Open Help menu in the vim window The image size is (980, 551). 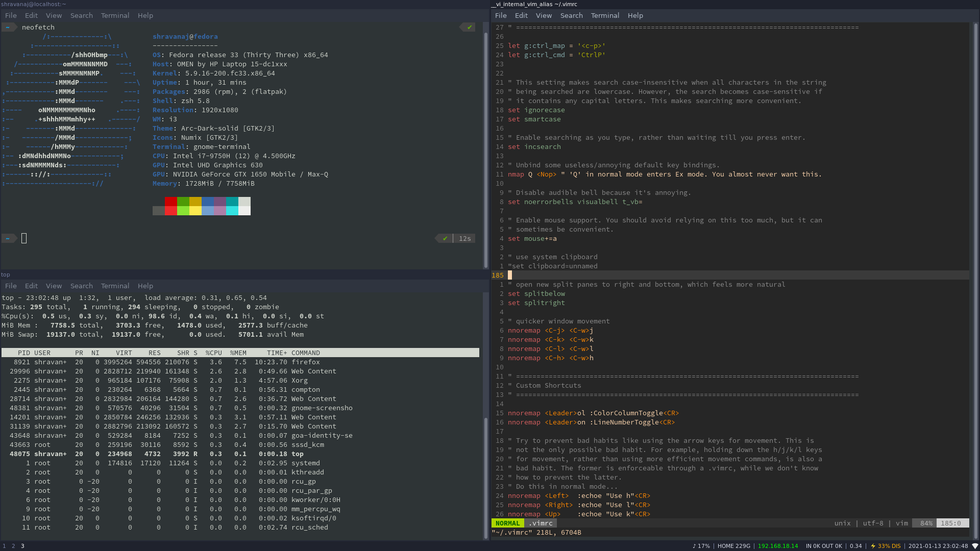pos(635,16)
